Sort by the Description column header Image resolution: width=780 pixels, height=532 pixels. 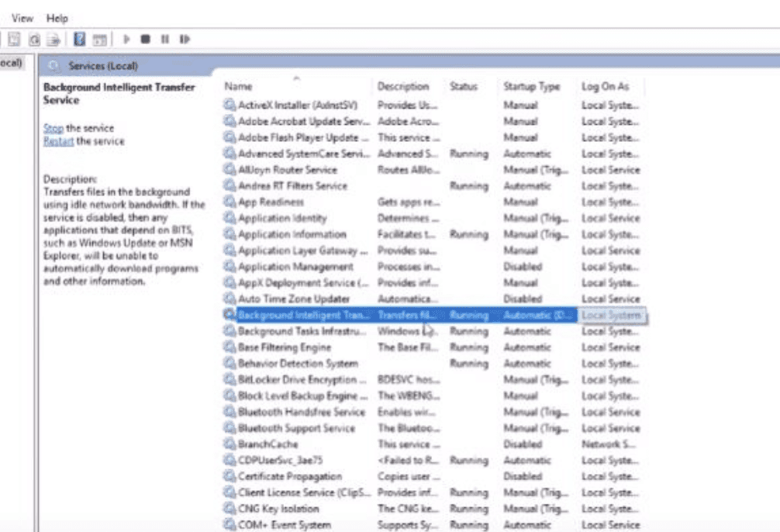click(408, 86)
